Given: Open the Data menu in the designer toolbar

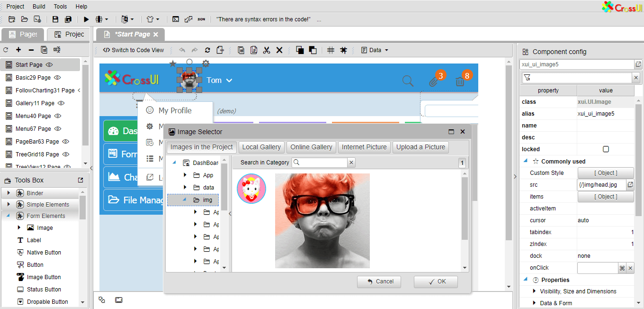Looking at the screenshot, I should click(374, 50).
